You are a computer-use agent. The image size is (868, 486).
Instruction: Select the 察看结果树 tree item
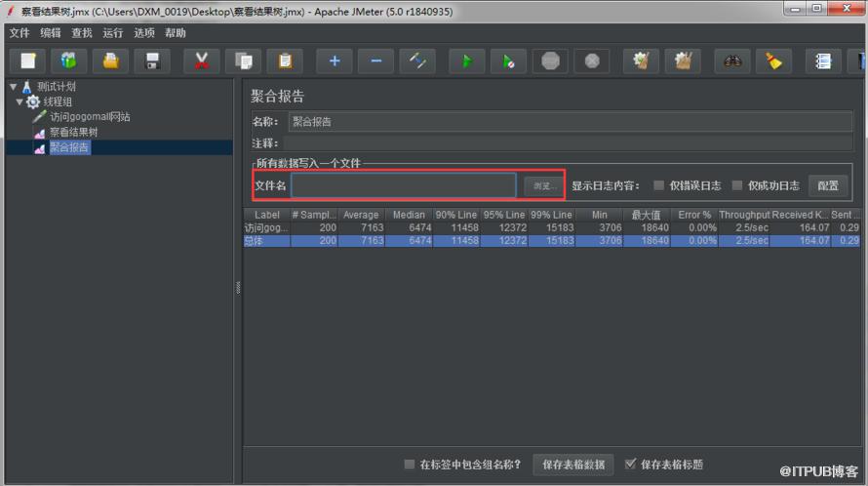[x=73, y=133]
